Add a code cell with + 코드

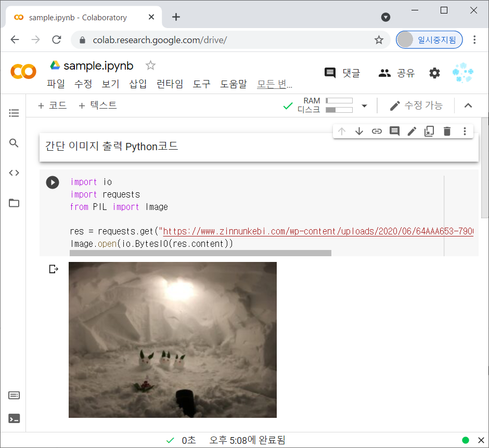point(53,106)
